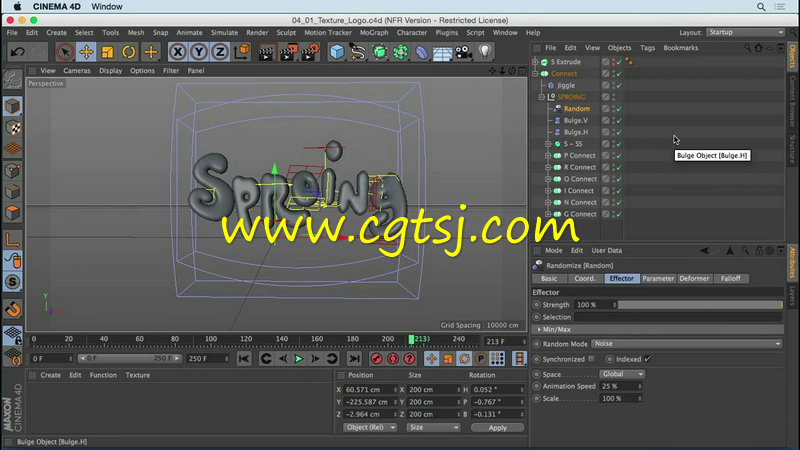
Task: Activate the Move tool
Action: click(x=86, y=52)
